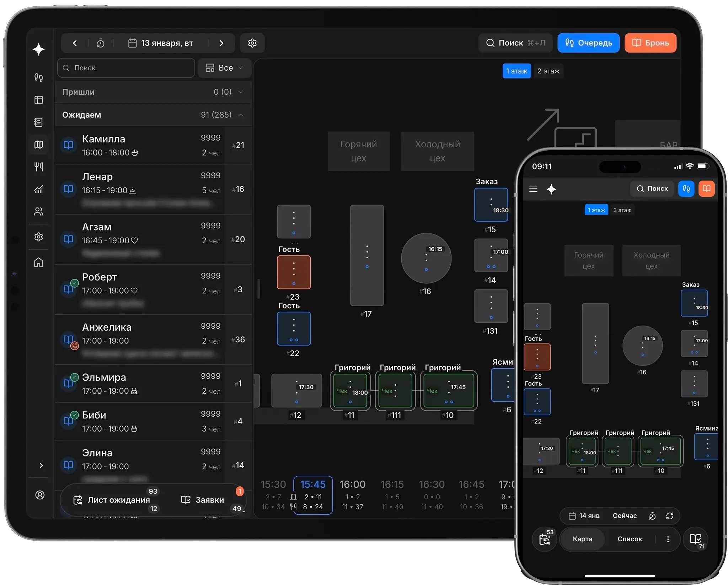Click the blue Очередь button
The width and height of the screenshot is (728, 585).
[588, 43]
